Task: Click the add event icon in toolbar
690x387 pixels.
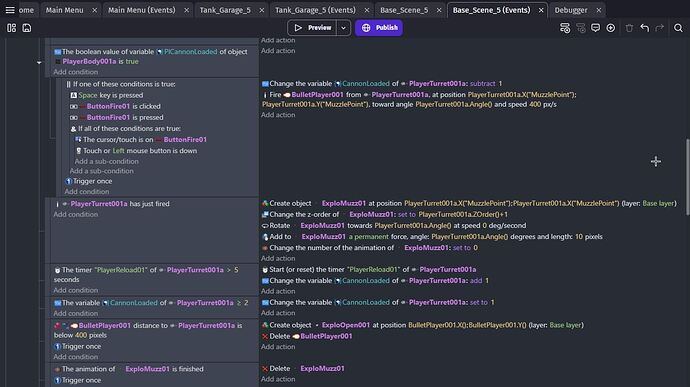Action: [x=565, y=28]
